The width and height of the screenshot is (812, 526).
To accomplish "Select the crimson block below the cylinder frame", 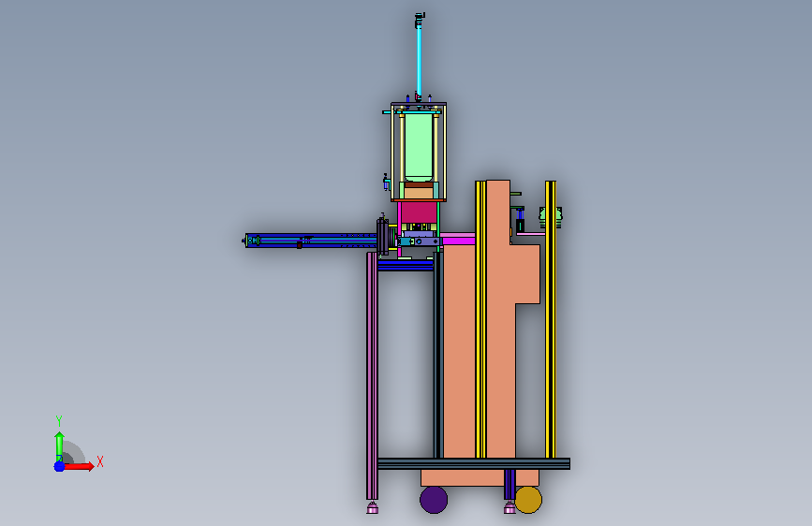I will click(418, 212).
